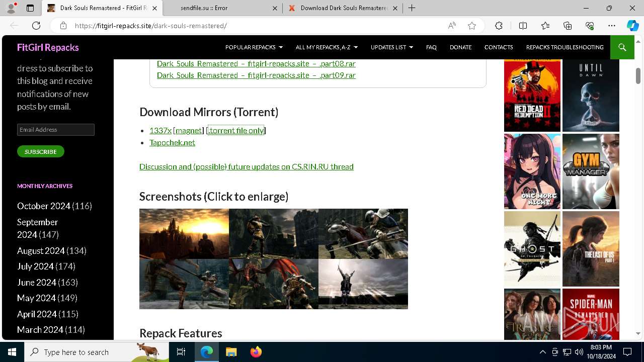Click the Windows taskbar search box
Viewport: 644px width, 362px height.
pos(97,352)
